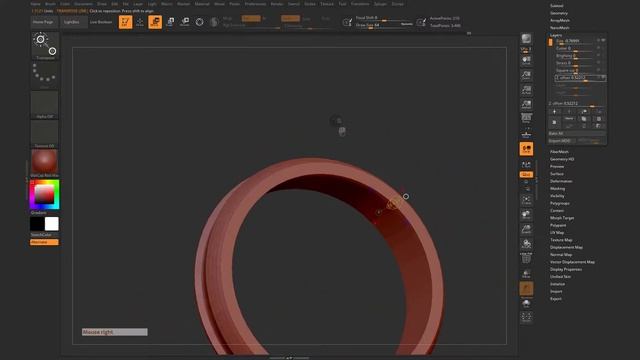Click the Zoom3D view icon

click(x=526, y=229)
